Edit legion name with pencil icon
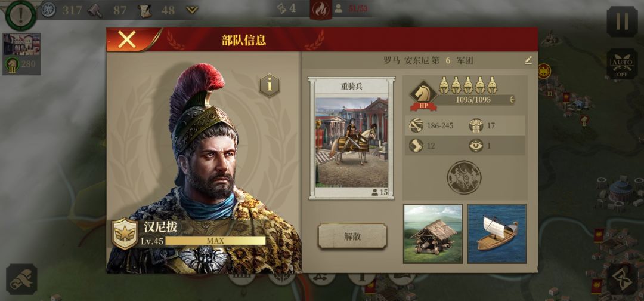The image size is (644, 301). tap(528, 60)
